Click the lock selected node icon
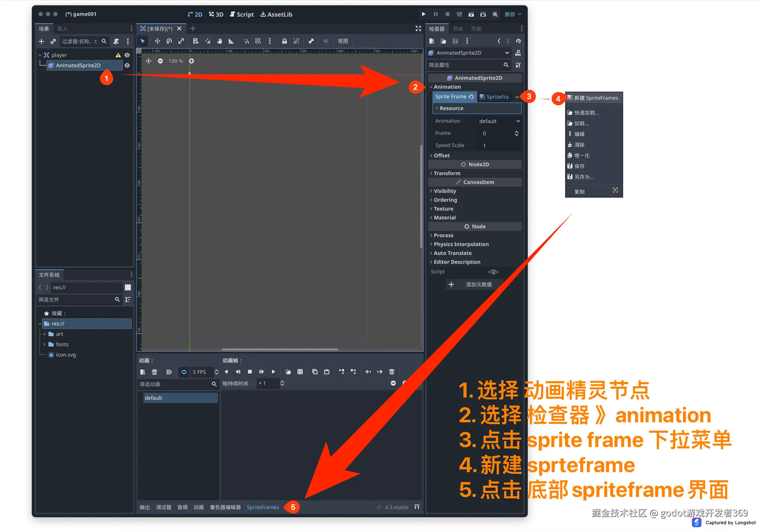Screen dimensions: 761x532 284,41
